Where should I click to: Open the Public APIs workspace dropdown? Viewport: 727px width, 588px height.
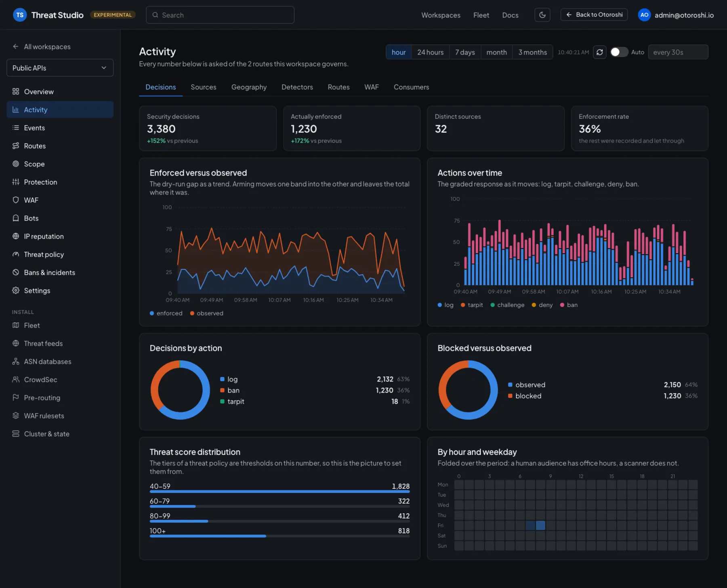60,68
